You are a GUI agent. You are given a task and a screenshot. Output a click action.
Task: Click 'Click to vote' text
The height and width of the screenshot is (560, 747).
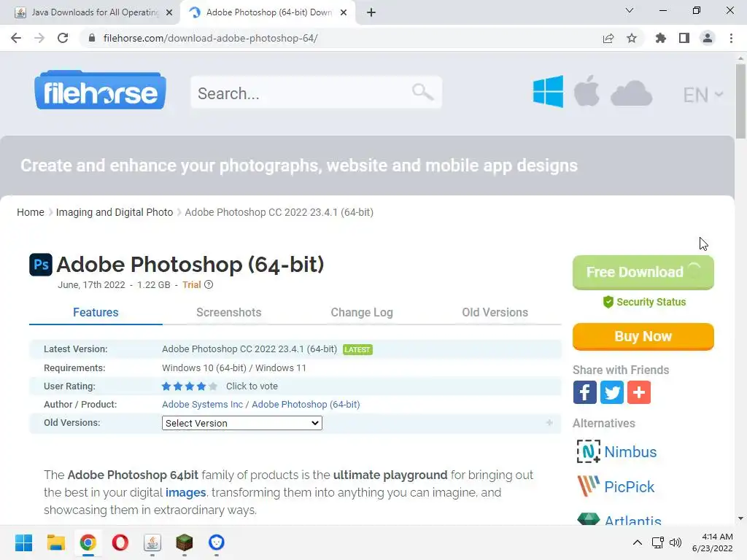tap(252, 386)
